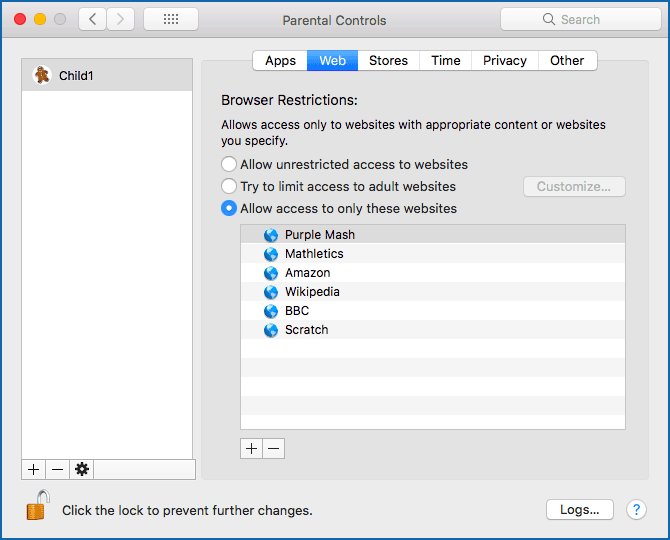The width and height of the screenshot is (670, 540).
Task: Switch to the Stores tab
Action: pyautogui.click(x=388, y=61)
